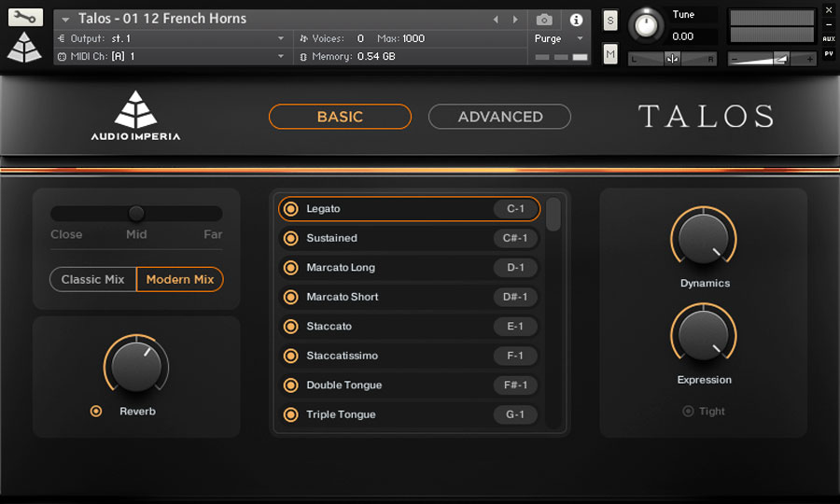Click the Audio Imperia logo in the banner
The image size is (840, 504).
(x=135, y=116)
